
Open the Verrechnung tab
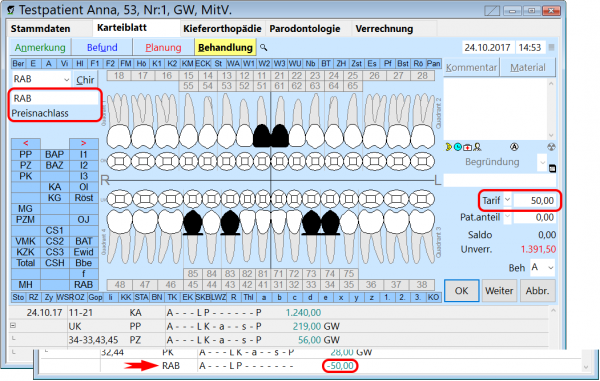pyautogui.click(x=384, y=29)
